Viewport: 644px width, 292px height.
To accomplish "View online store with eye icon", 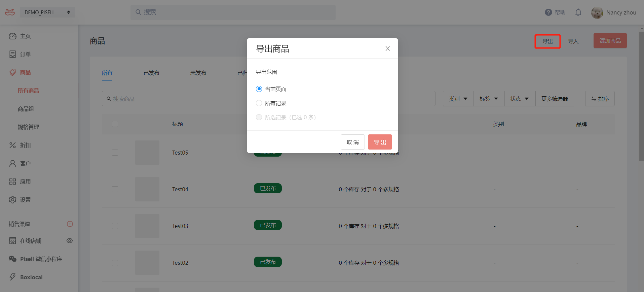I will click(x=70, y=241).
